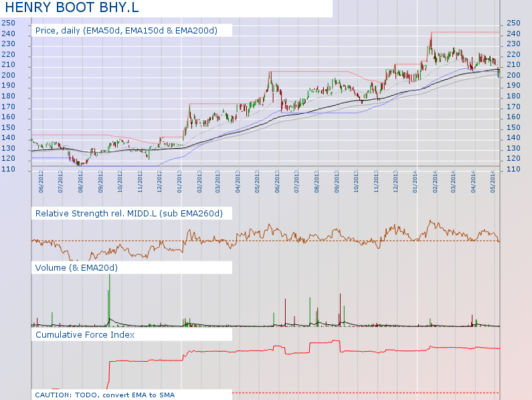Click the CAUTION: TODO note at bottom
This screenshot has width=532, height=400.
click(104, 395)
